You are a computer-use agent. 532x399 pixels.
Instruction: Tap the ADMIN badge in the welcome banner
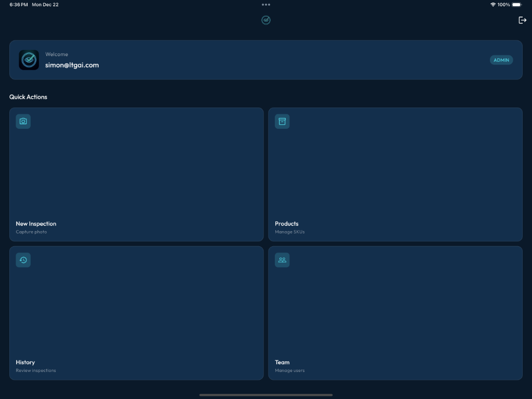[501, 60]
